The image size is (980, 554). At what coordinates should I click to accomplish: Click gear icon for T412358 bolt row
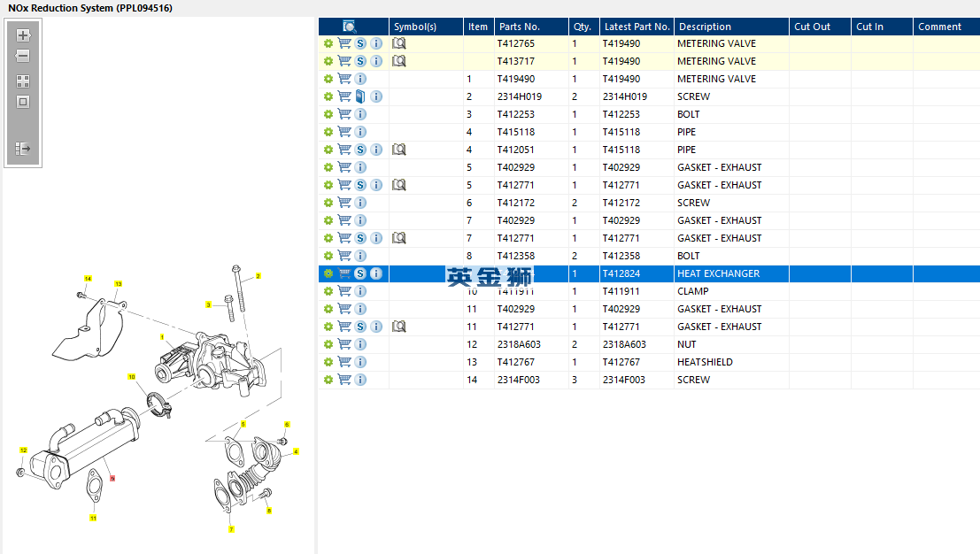pyautogui.click(x=328, y=256)
